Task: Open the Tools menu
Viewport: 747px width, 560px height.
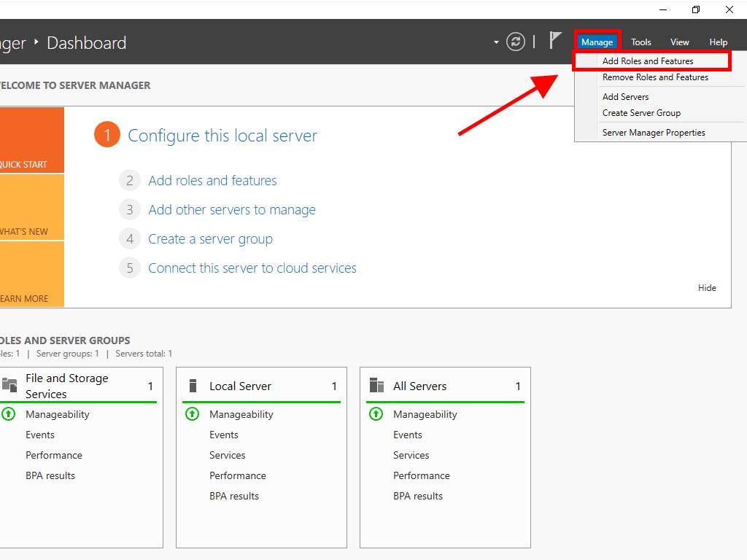Action: click(640, 42)
